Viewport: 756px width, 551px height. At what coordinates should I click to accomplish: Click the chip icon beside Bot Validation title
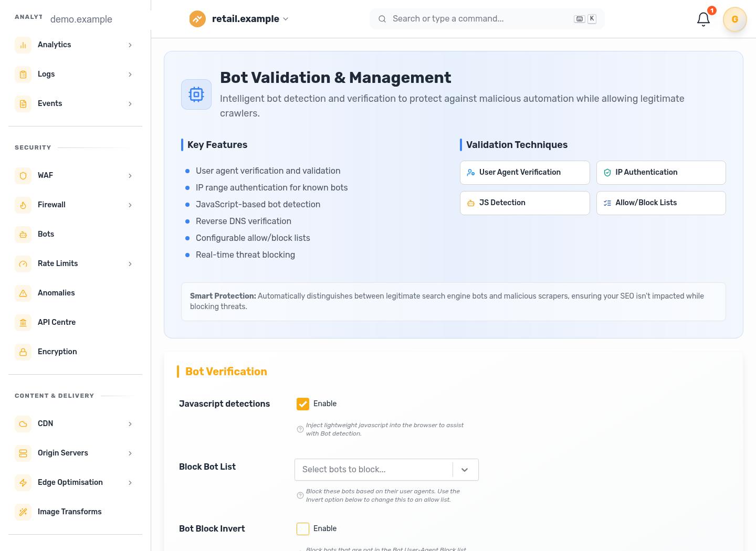pos(196,94)
